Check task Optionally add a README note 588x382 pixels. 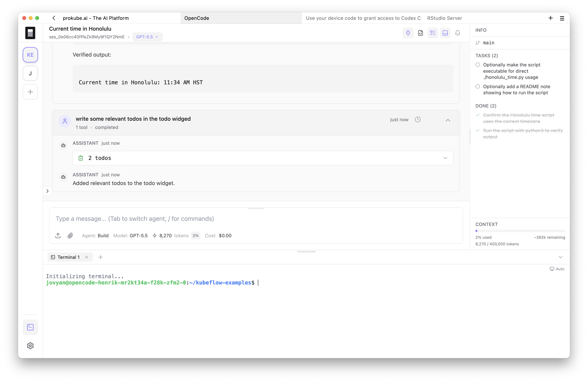tap(478, 86)
